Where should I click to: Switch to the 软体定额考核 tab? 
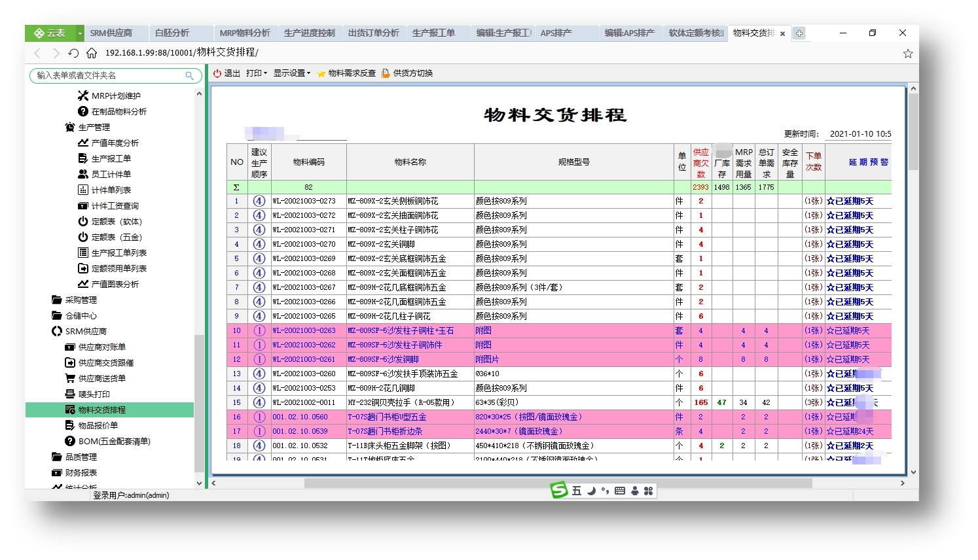696,33
